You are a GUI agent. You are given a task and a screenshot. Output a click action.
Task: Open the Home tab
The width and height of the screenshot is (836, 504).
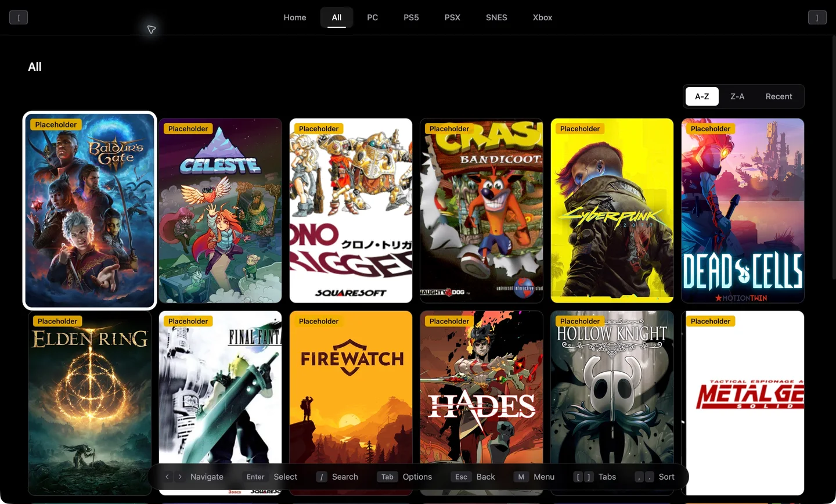295,17
